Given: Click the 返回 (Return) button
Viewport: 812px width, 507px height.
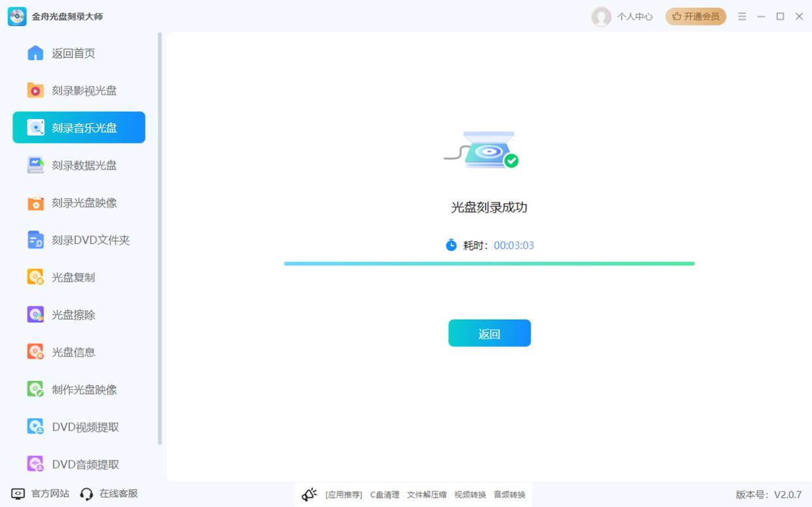Looking at the screenshot, I should (489, 333).
